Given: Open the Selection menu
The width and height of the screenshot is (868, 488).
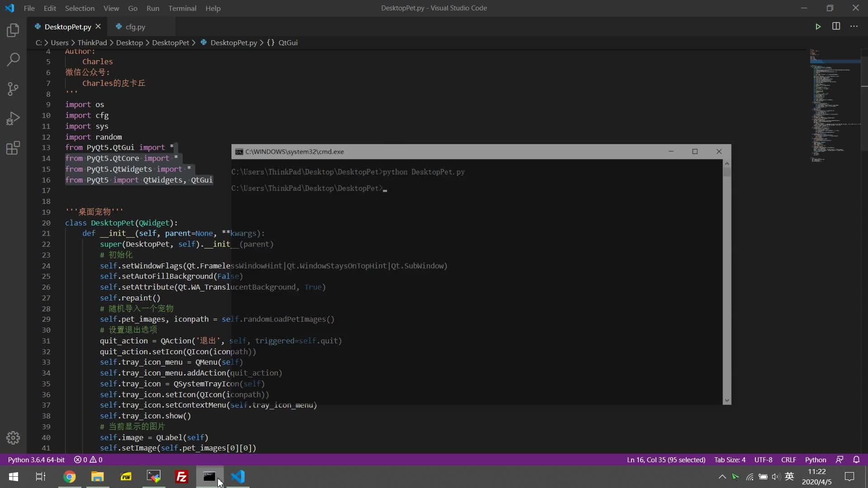Looking at the screenshot, I should click(x=80, y=8).
